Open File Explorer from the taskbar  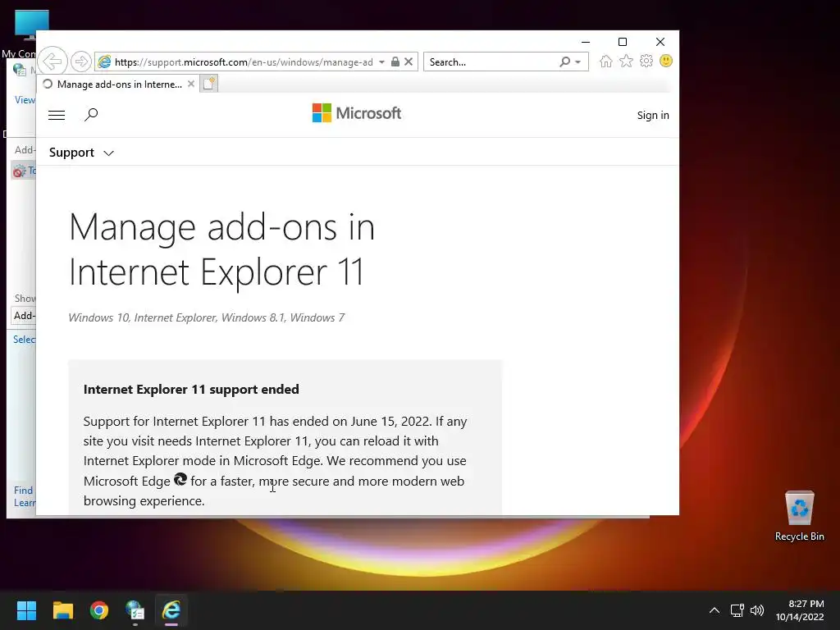[62, 610]
